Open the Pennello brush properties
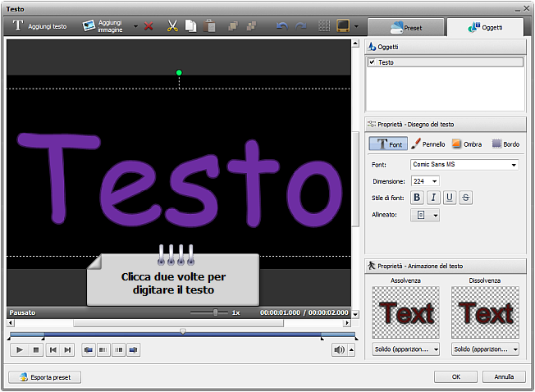Image resolution: width=535 pixels, height=392 pixels. tap(428, 144)
